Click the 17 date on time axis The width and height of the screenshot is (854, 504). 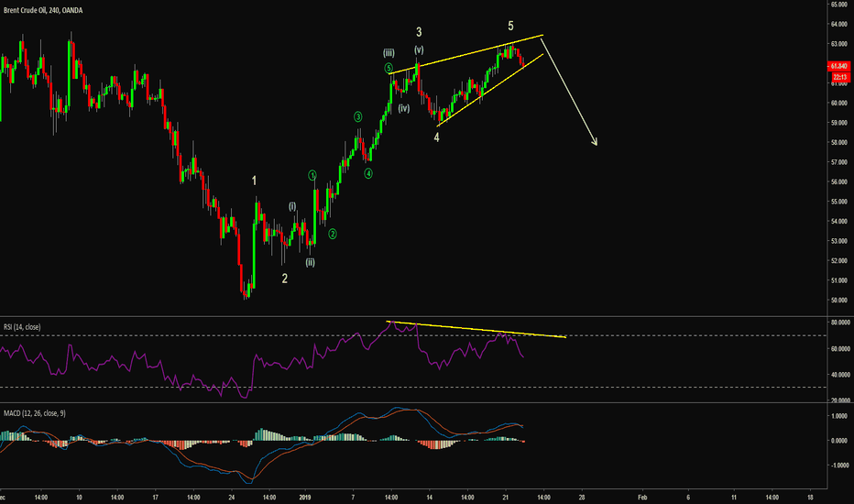pos(155,497)
